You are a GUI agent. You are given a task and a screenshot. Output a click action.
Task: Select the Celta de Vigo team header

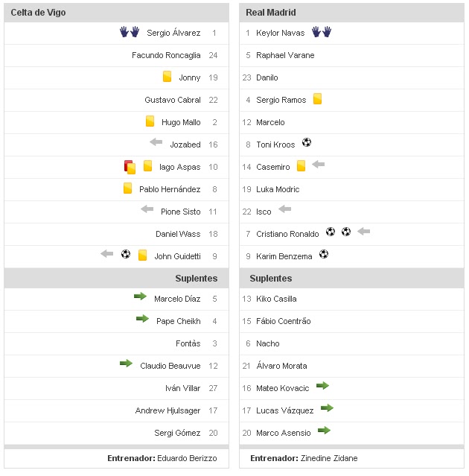coord(38,13)
